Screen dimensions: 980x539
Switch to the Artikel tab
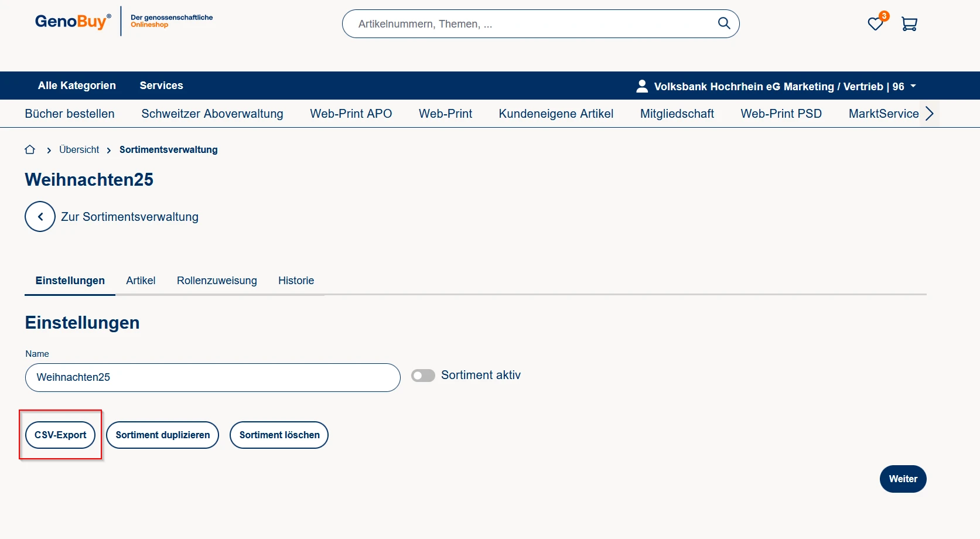[x=141, y=281]
